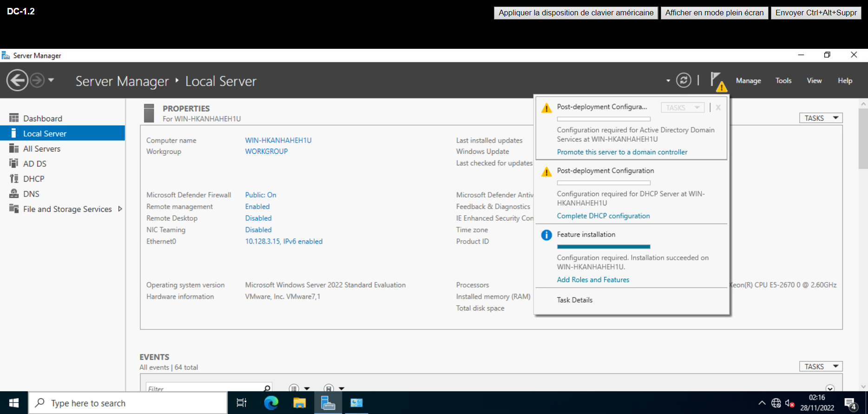Click computer name WIN-HKANHAHEH1U link

coord(278,140)
